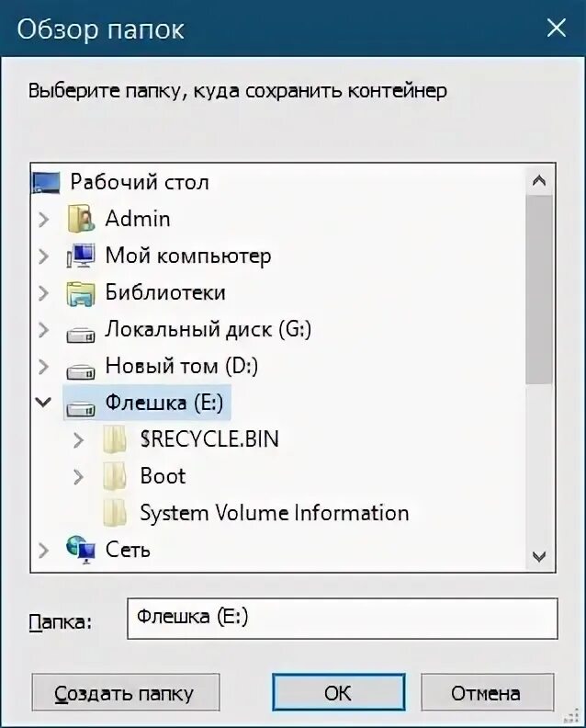The image size is (586, 728).
Task: Select the $RECYCLE.BIN folder icon
Action: (x=115, y=439)
